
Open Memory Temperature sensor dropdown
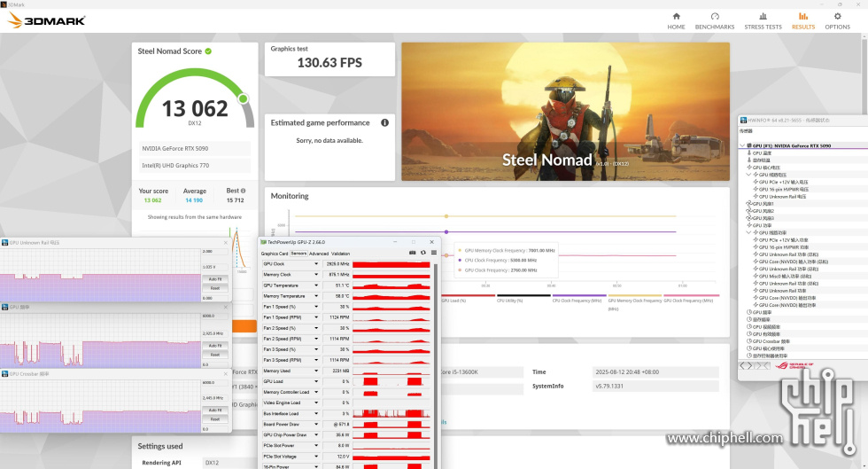316,296
